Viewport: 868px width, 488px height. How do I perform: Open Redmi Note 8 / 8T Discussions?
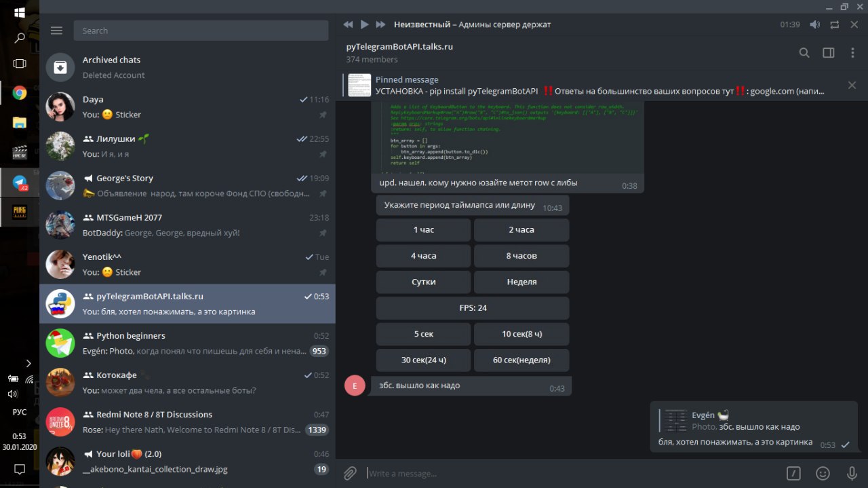tap(187, 421)
